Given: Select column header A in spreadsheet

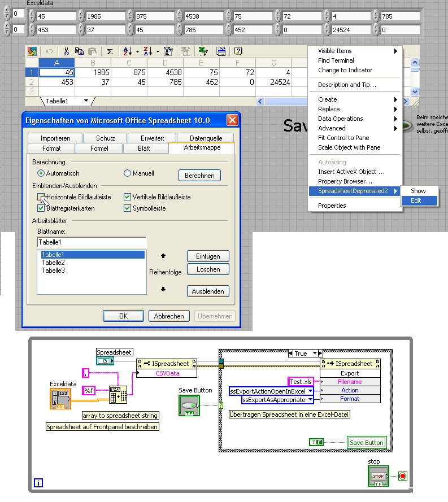Looking at the screenshot, I should [x=56, y=63].
